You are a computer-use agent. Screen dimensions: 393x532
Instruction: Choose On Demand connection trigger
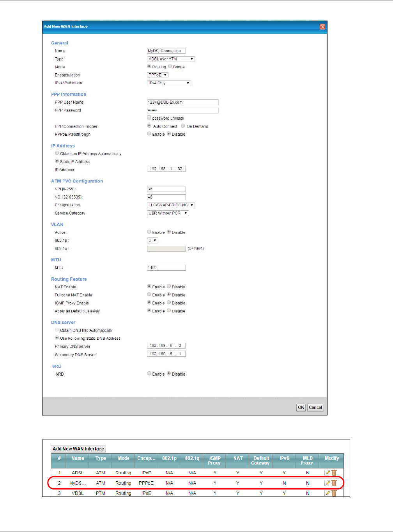[x=183, y=126]
